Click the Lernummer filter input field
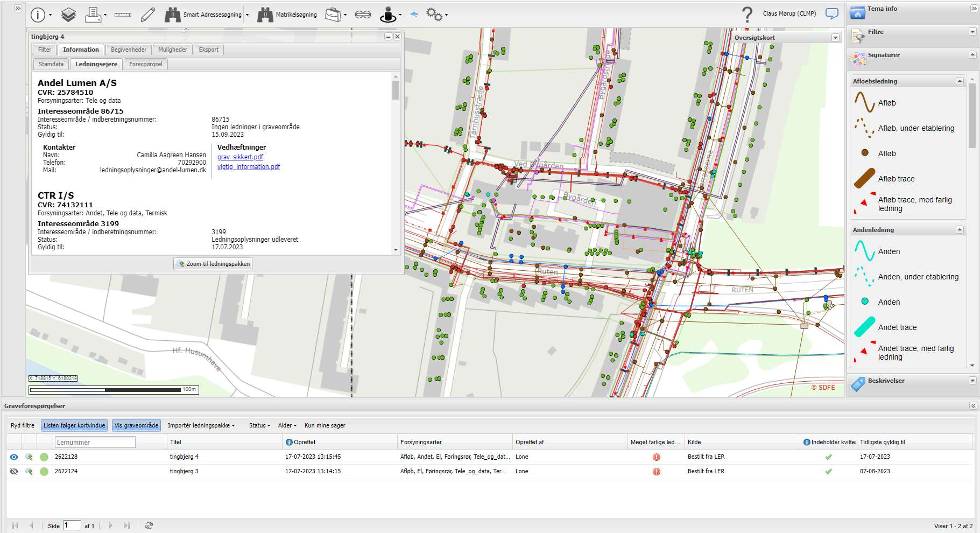The width and height of the screenshot is (980, 533). [95, 442]
